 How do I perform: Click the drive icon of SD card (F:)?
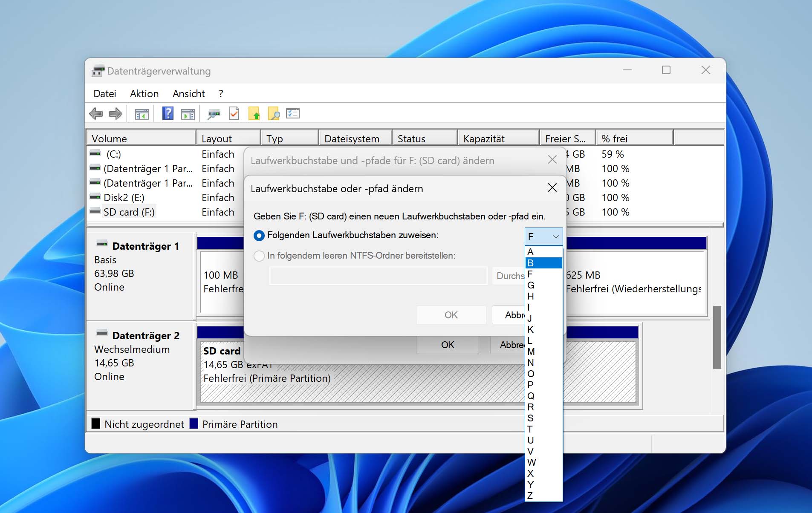tap(95, 211)
